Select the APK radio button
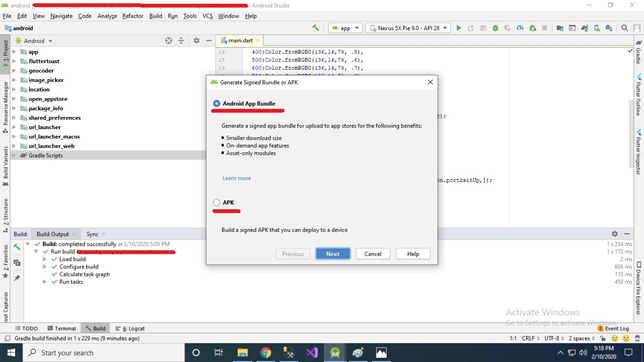Screen dimensions: 644x362 [x=216, y=203]
